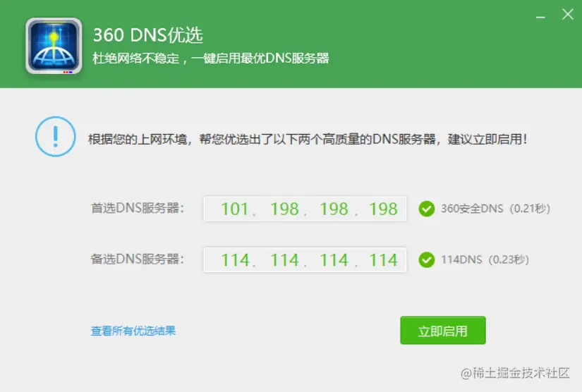Click the last octet 114 of 备选DNS
The height and width of the screenshot is (392, 582).
383,259
